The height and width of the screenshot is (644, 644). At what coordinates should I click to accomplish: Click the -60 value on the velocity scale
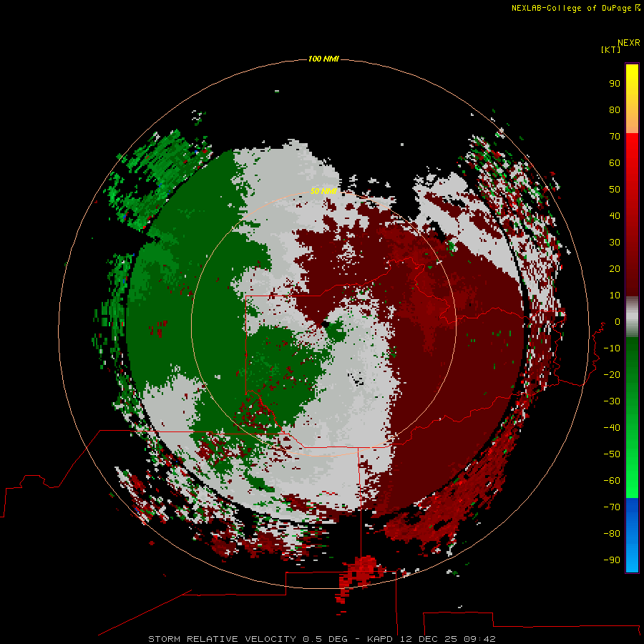(612, 481)
